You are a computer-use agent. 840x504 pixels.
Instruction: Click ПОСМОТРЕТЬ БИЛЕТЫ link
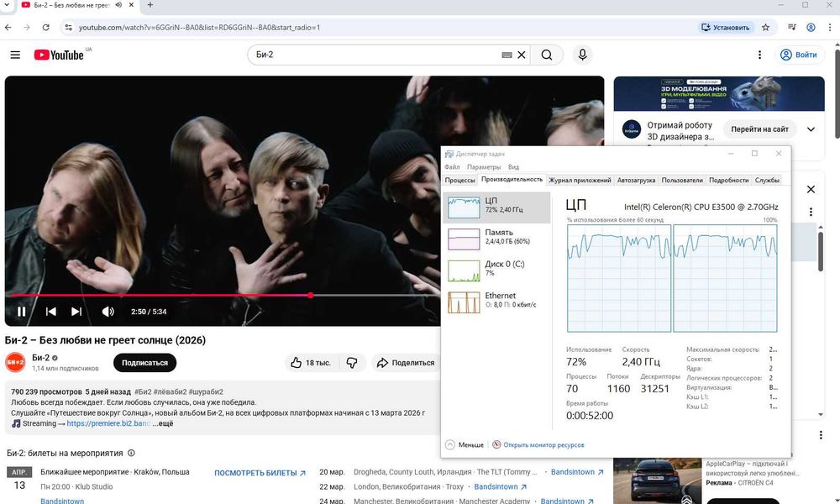click(260, 473)
